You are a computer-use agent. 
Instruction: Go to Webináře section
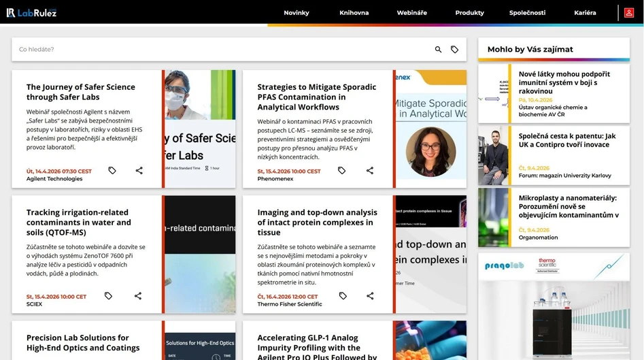click(412, 13)
